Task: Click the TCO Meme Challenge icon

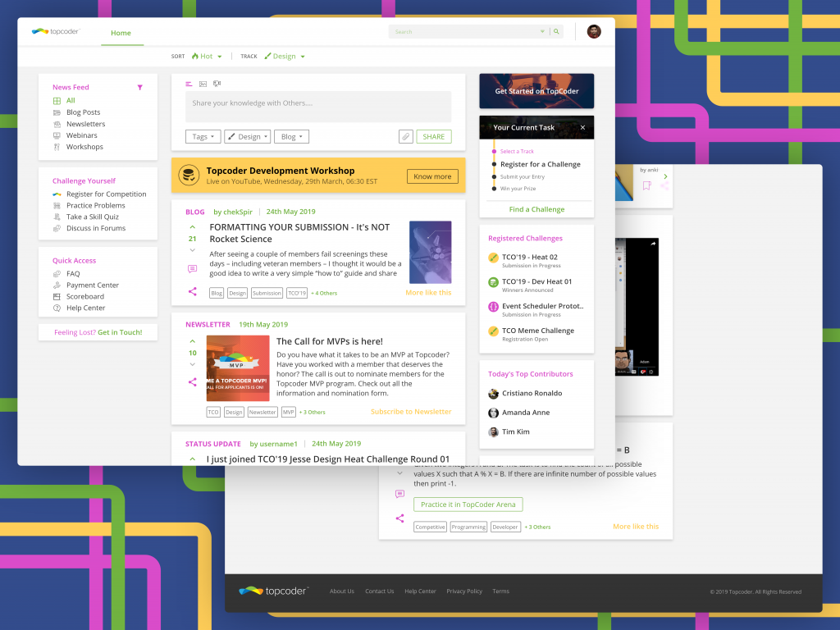Action: pos(493,331)
